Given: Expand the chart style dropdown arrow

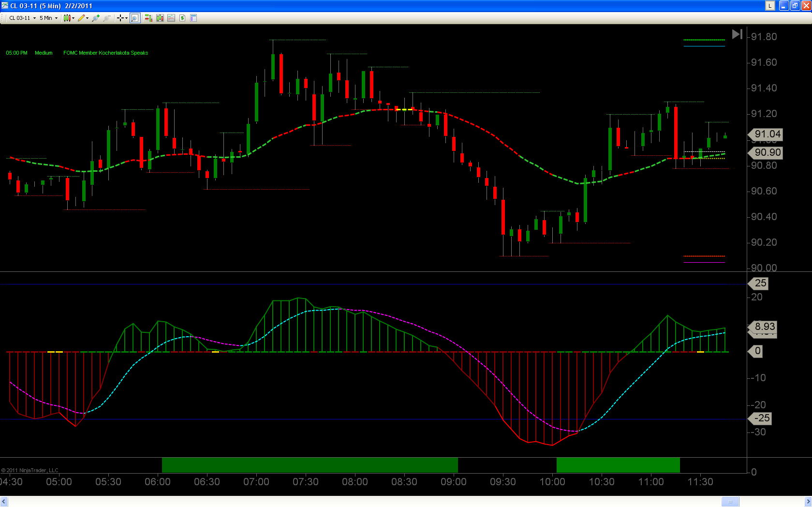Looking at the screenshot, I should coord(74,18).
